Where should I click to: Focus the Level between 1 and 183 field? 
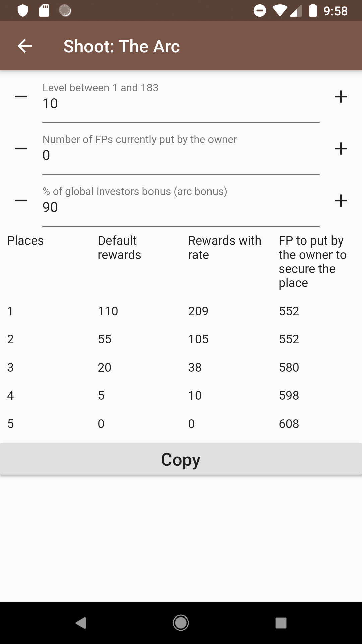click(181, 103)
